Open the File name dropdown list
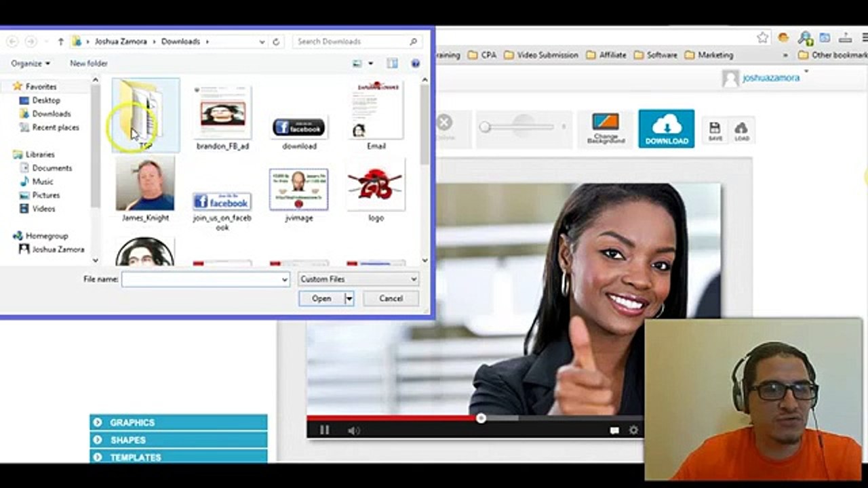Viewport: 868px width, 488px height. (285, 279)
